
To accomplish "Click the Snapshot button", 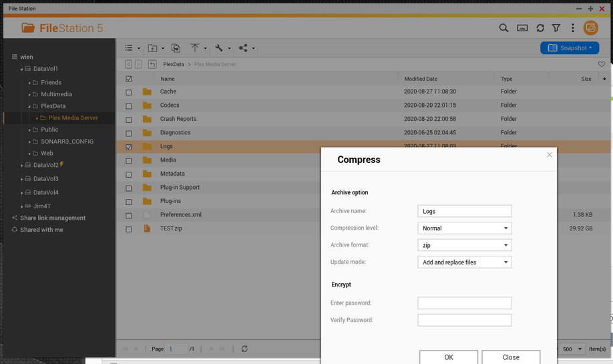I will tap(570, 48).
